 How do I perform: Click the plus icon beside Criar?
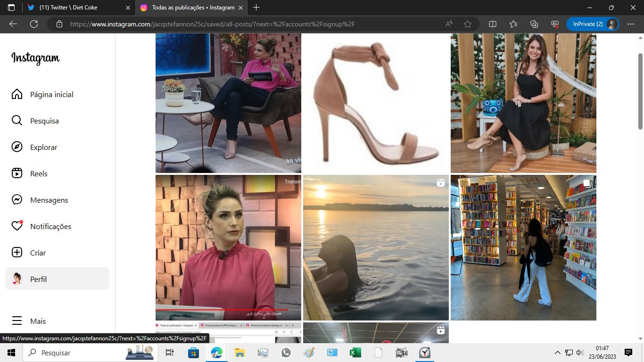click(17, 253)
